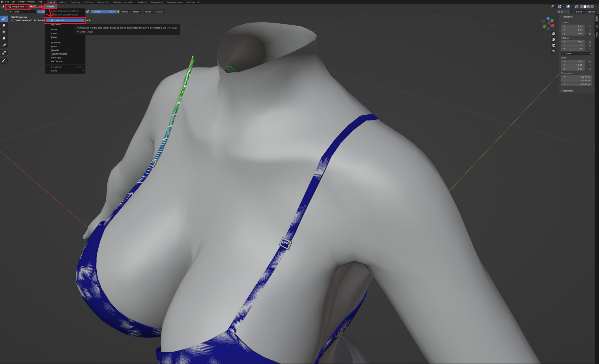Toggle X-ray display
599x364 pixels.
pos(577,7)
